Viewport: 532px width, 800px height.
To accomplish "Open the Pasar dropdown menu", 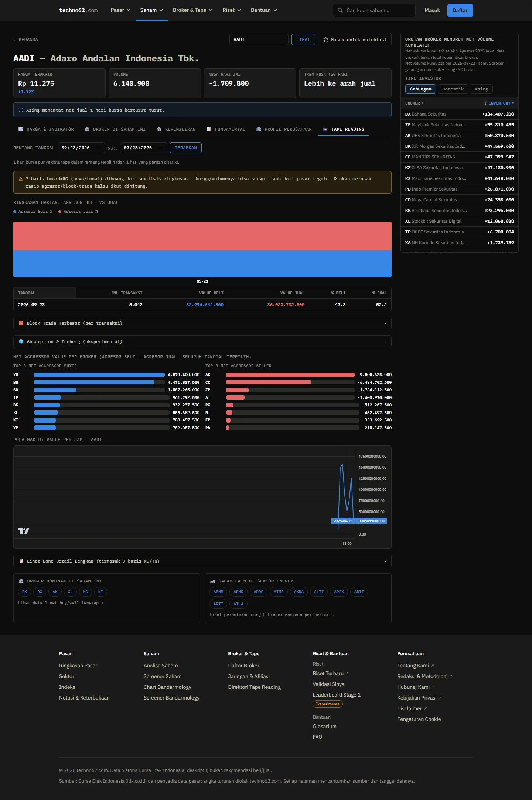I will tap(120, 10).
